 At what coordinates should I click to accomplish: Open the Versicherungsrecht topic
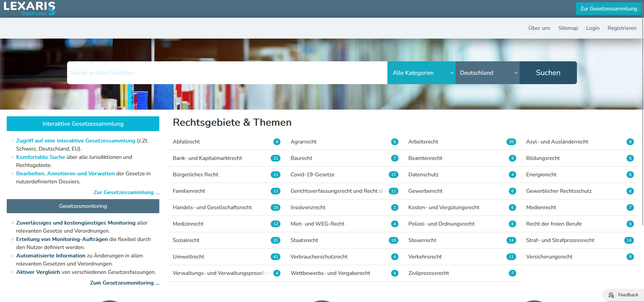(549, 257)
